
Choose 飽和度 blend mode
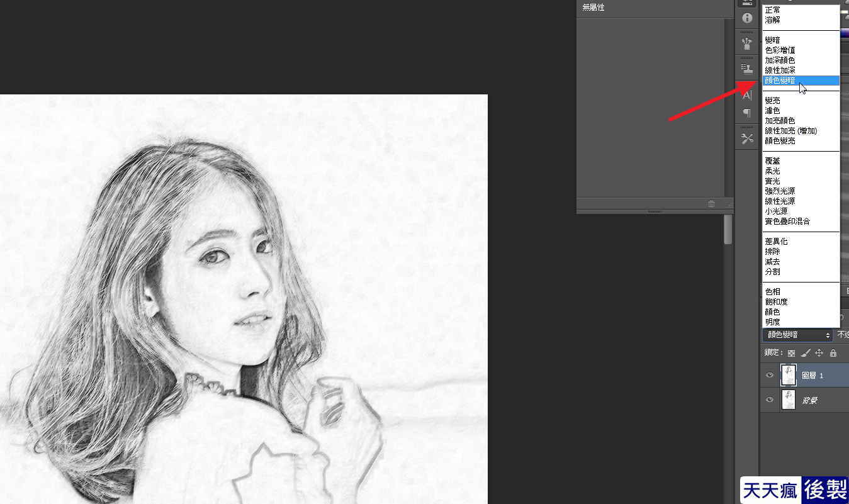(x=801, y=302)
